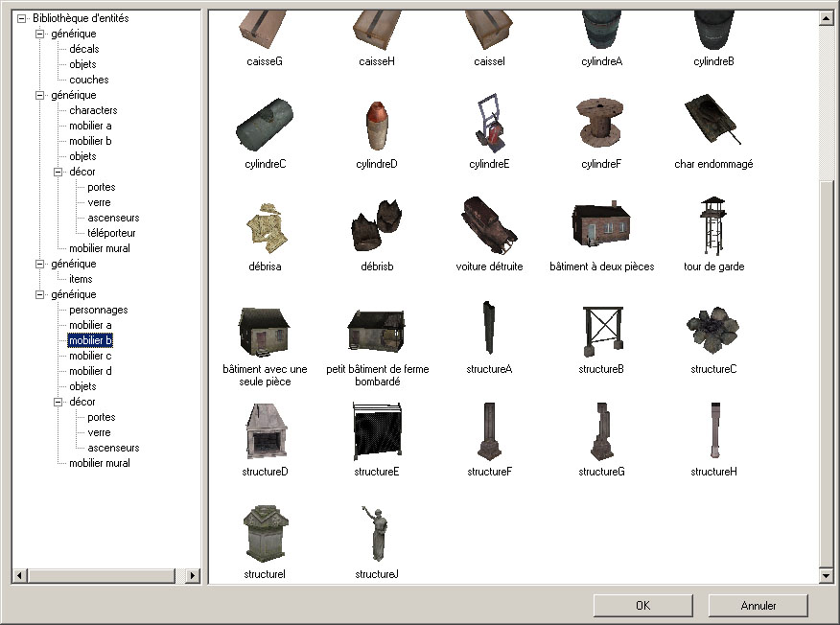The width and height of the screenshot is (840, 625).
Task: Pick the structureB frame entity
Action: coord(601,339)
